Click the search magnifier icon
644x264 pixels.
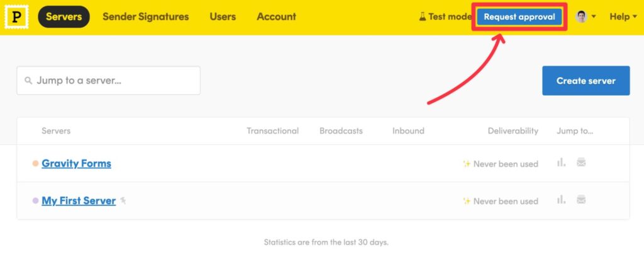coord(28,81)
